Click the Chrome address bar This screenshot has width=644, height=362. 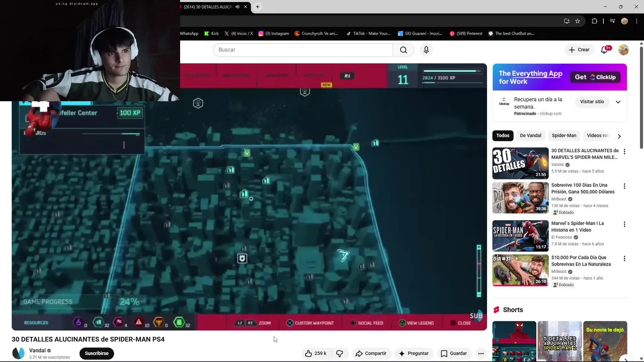pyautogui.click(x=370, y=21)
